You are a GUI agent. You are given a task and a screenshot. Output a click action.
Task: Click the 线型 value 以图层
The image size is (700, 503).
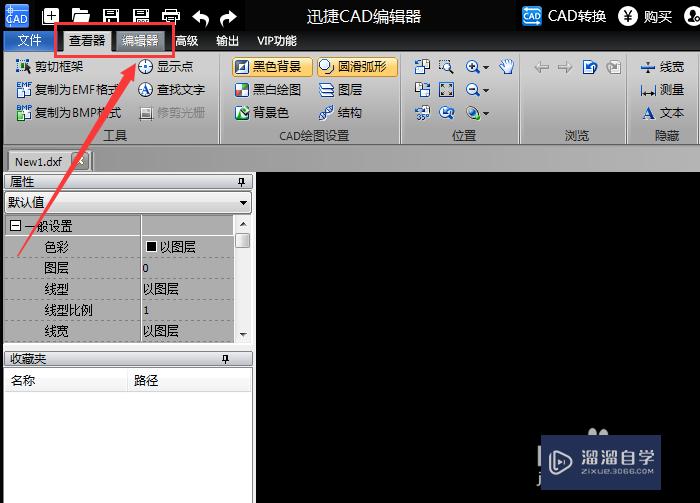point(188,289)
